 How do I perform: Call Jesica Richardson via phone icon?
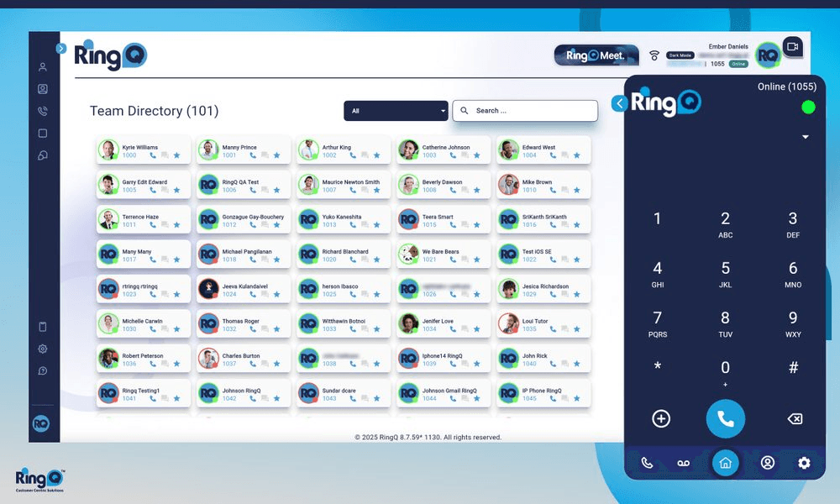[553, 294]
